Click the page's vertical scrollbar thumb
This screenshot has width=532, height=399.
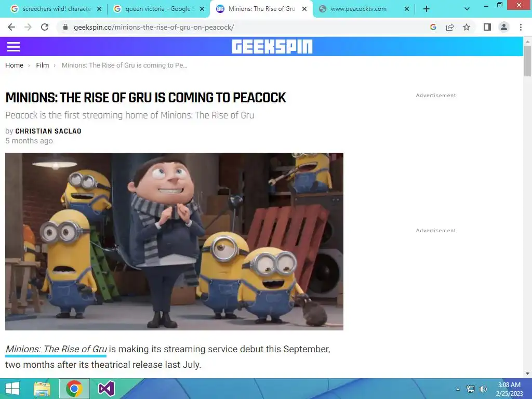tap(527, 61)
